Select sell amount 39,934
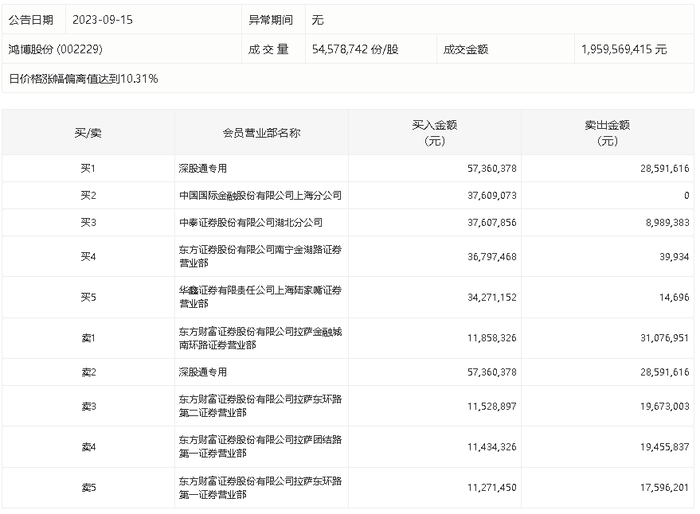The image size is (700, 514). (x=674, y=256)
